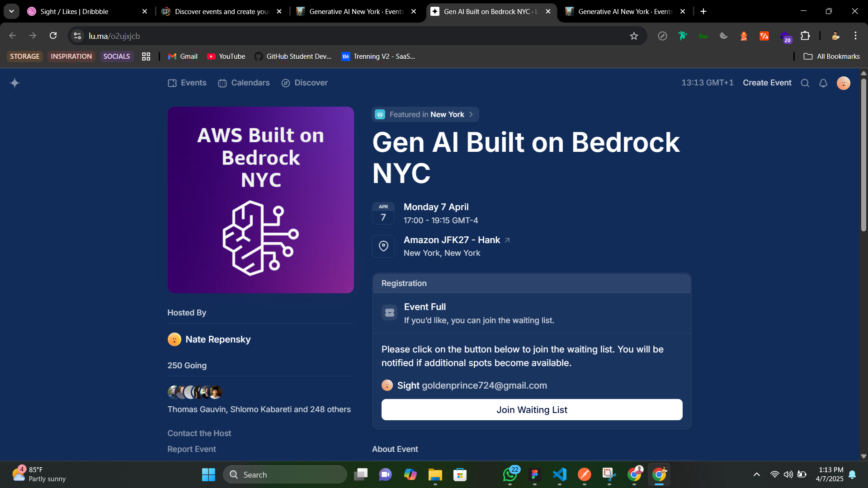Open the Events navigation item
This screenshot has width=868, height=488.
(187, 83)
